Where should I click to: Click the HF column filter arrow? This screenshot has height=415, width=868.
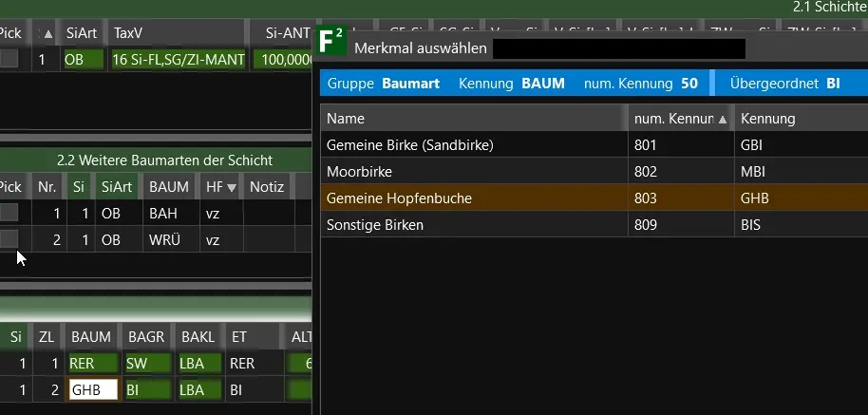[x=232, y=188]
